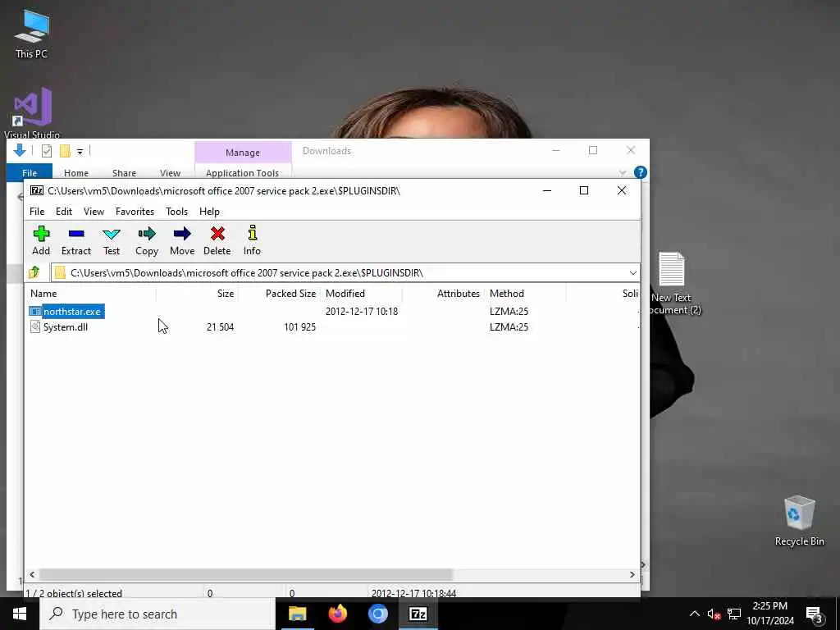Switch to View tab in Explorer window
Screen dimensions: 840x630
click(170, 172)
